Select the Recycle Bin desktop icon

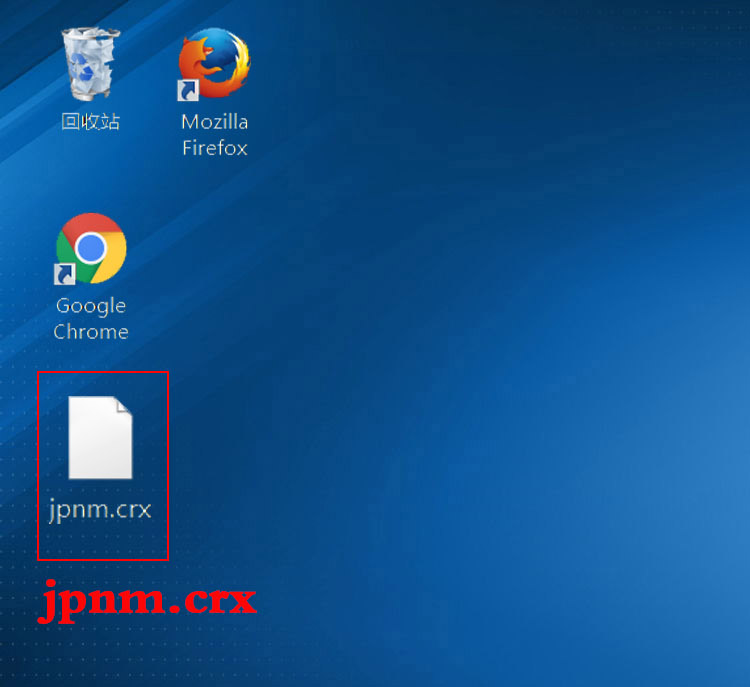pos(90,63)
